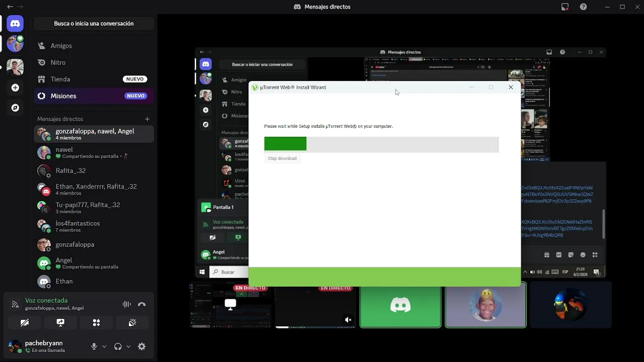Screen dimensions: 644x362
Task: Mute microphone in user panel
Action: point(94,346)
